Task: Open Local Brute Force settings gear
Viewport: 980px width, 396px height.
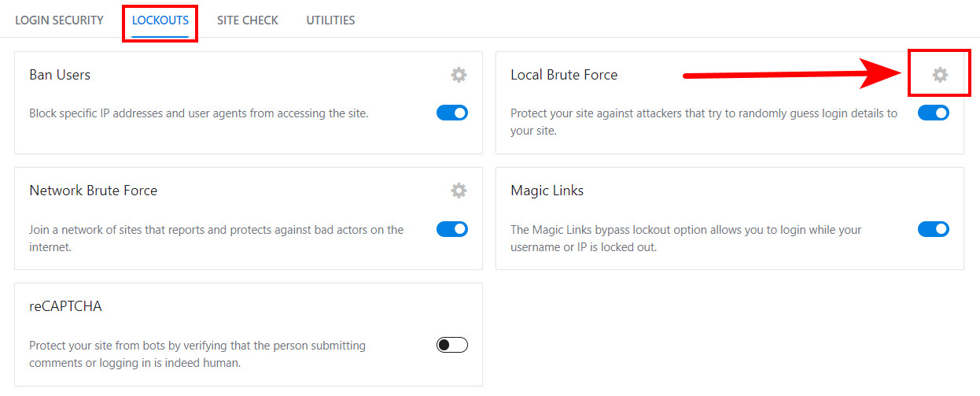Action: tap(940, 75)
